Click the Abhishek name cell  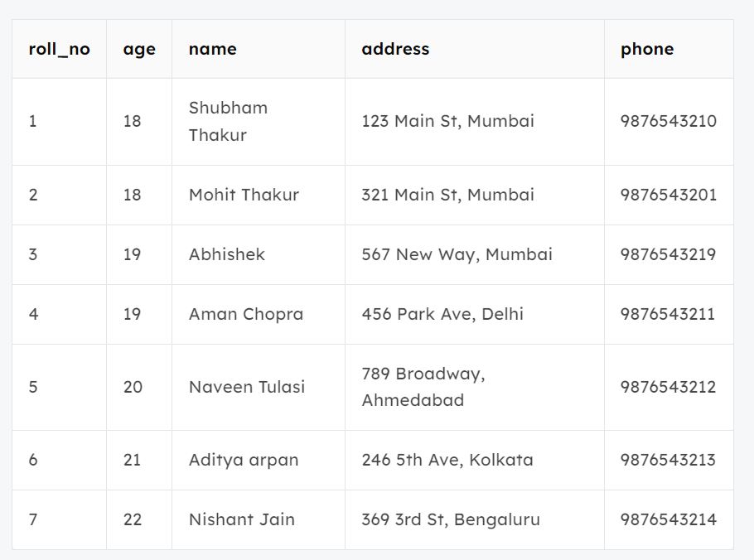(x=227, y=254)
